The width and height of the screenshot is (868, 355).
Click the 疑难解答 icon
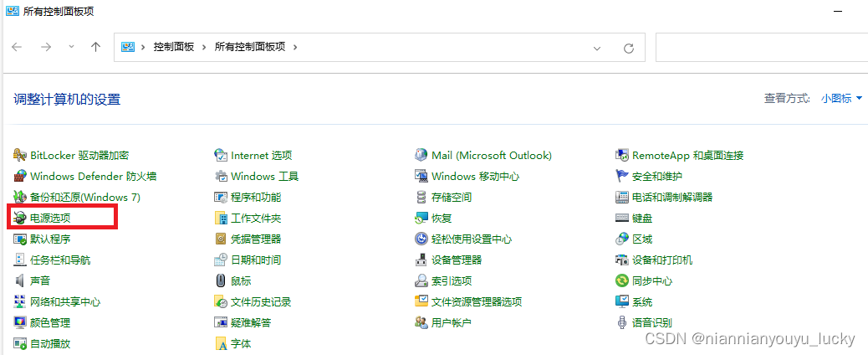click(x=221, y=322)
